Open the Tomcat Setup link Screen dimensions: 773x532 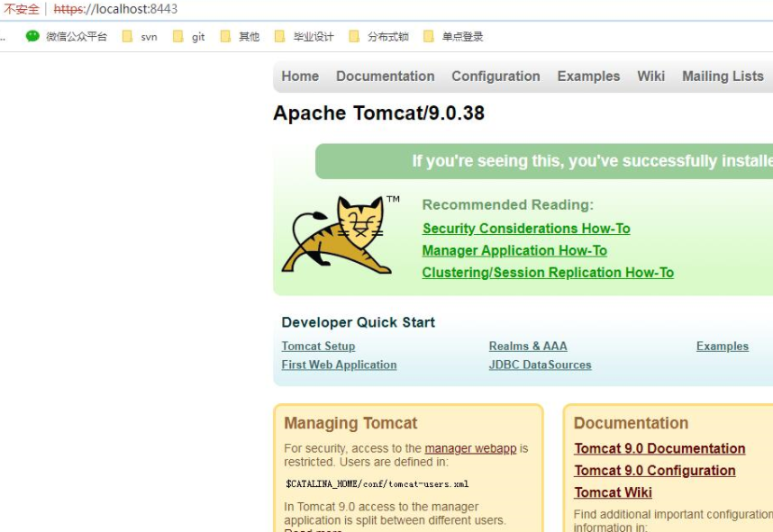click(x=318, y=347)
